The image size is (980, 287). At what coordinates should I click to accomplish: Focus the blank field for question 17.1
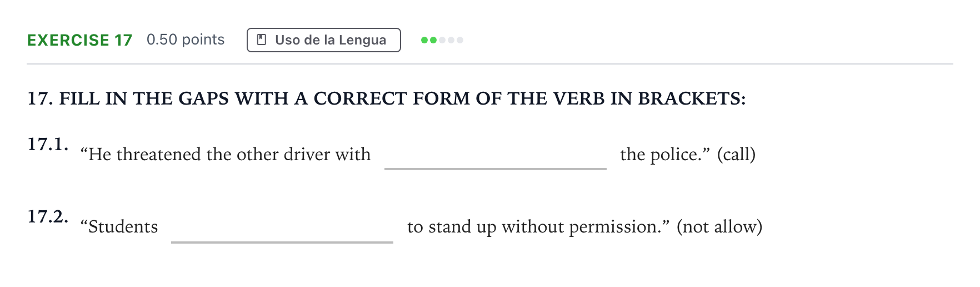(x=496, y=156)
